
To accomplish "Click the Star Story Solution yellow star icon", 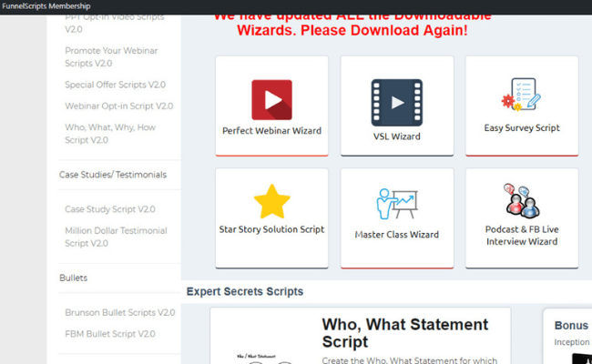I will pos(271,201).
